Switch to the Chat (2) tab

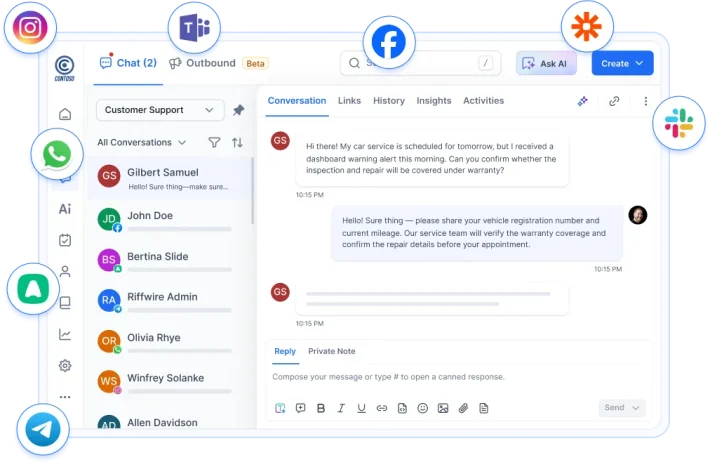128,63
